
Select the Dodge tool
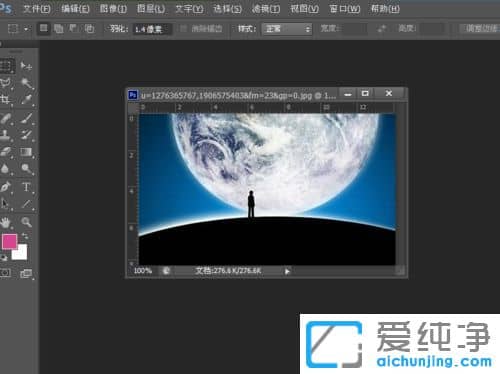(26, 169)
